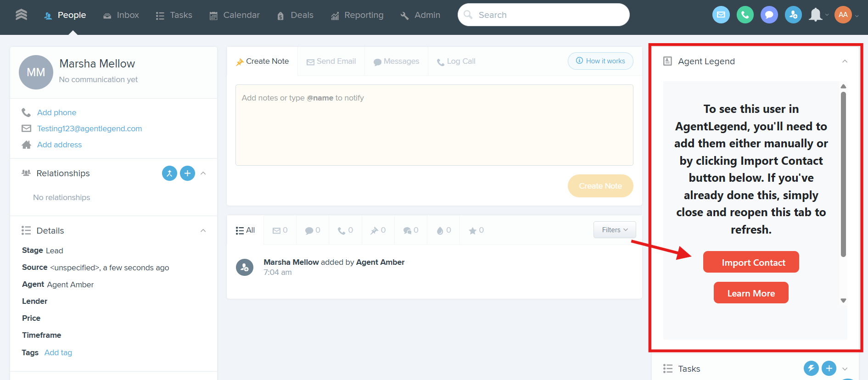This screenshot has width=868, height=380.
Task: Click the Create Note button
Action: click(600, 186)
